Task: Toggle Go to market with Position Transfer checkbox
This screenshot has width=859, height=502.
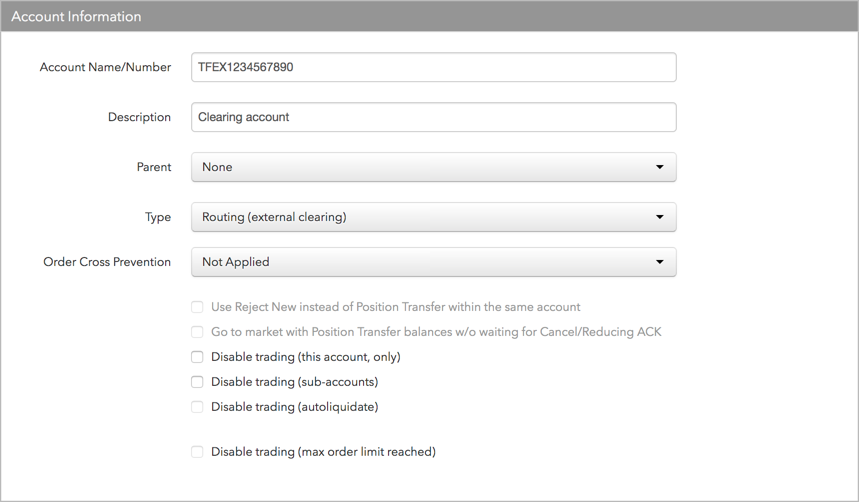Action: pyautogui.click(x=197, y=332)
